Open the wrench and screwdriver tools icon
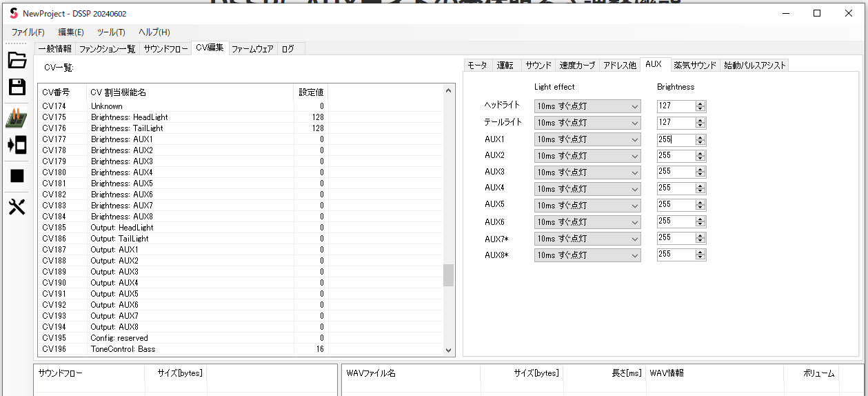The height and width of the screenshot is (396, 868). (17, 206)
